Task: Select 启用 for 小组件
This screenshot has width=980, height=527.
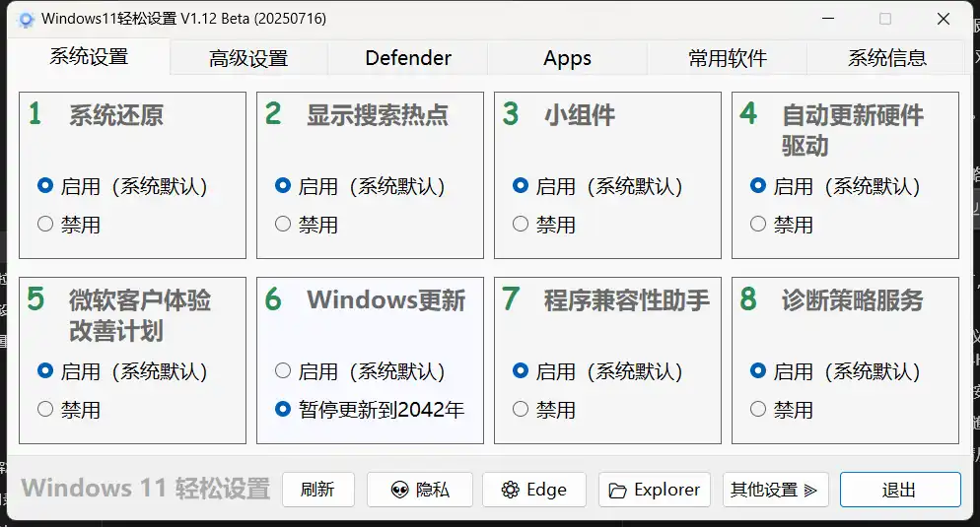Action: click(x=597, y=186)
